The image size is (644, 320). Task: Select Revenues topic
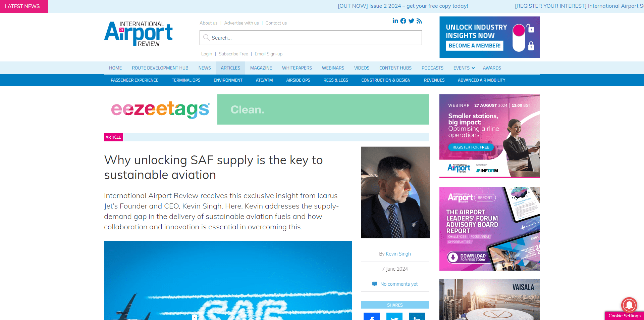(434, 80)
